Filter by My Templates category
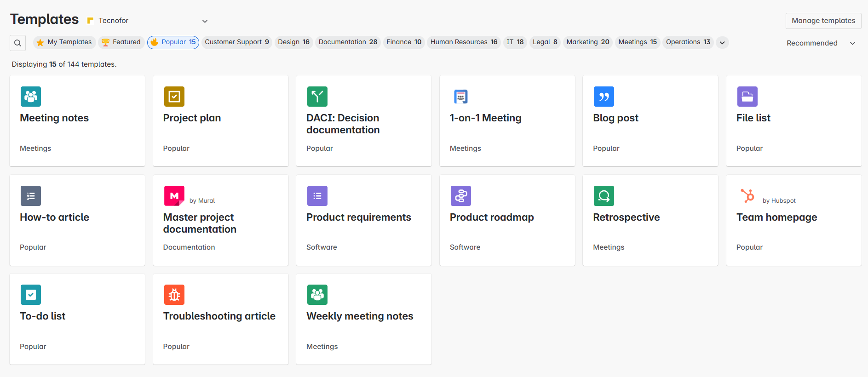Screen dimensions: 868x377 [64, 42]
